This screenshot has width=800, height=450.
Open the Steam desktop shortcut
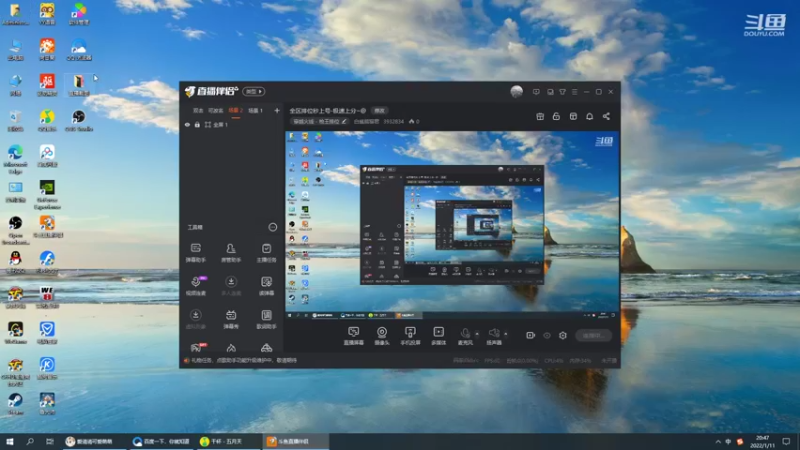[15, 403]
